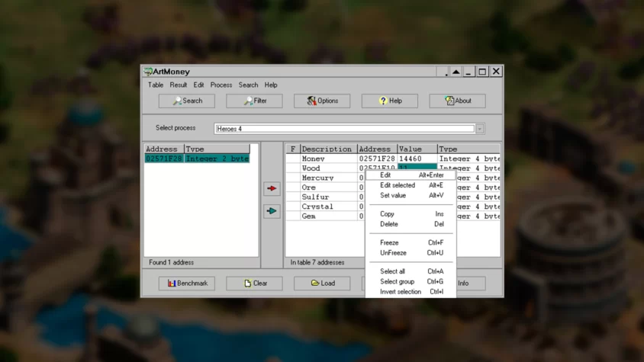
Task: Choose Invert selection in context menu
Action: point(411,292)
